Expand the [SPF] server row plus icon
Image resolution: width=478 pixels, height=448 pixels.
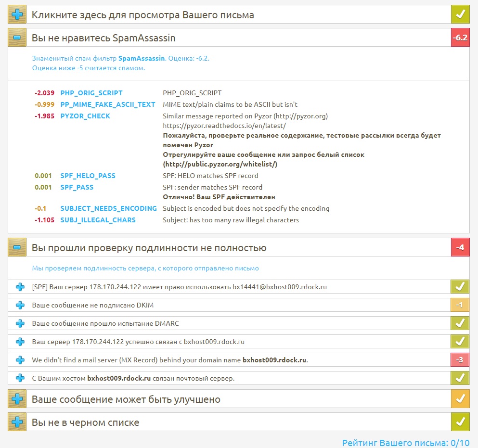[20, 287]
